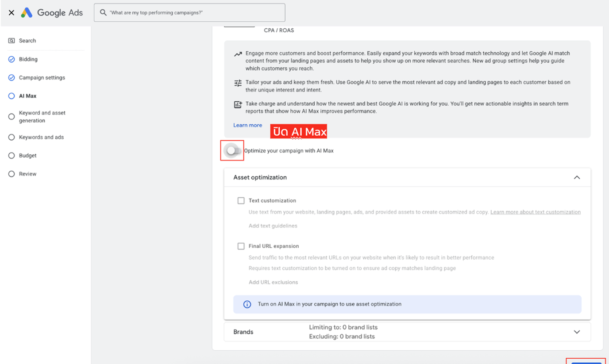Open Learn more about text customization link

[x=536, y=212]
